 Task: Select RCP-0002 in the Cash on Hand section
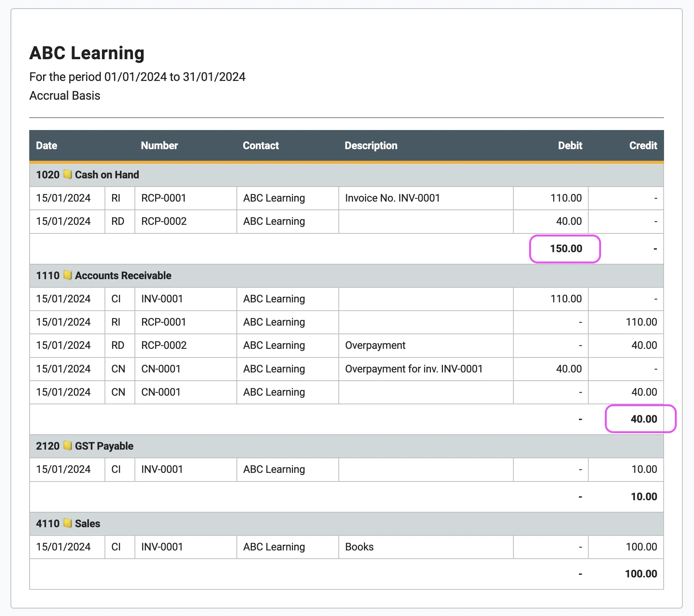164,221
